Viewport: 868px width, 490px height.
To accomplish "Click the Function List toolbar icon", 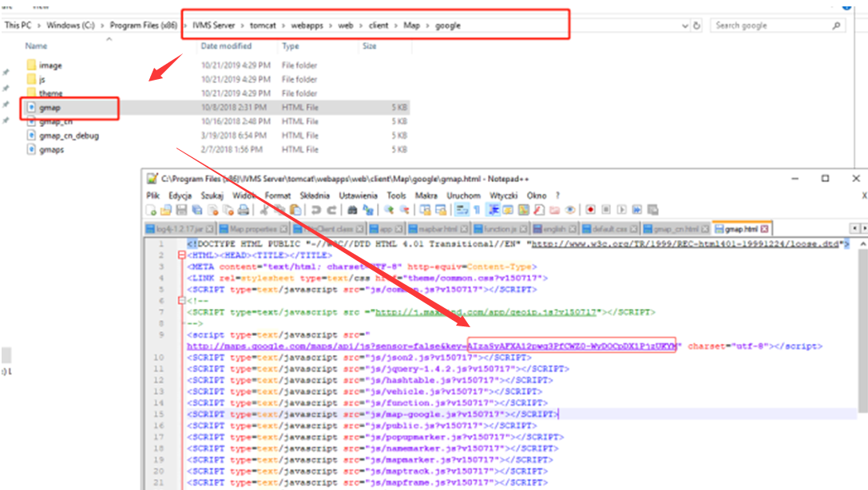I will pyautogui.click(x=539, y=210).
